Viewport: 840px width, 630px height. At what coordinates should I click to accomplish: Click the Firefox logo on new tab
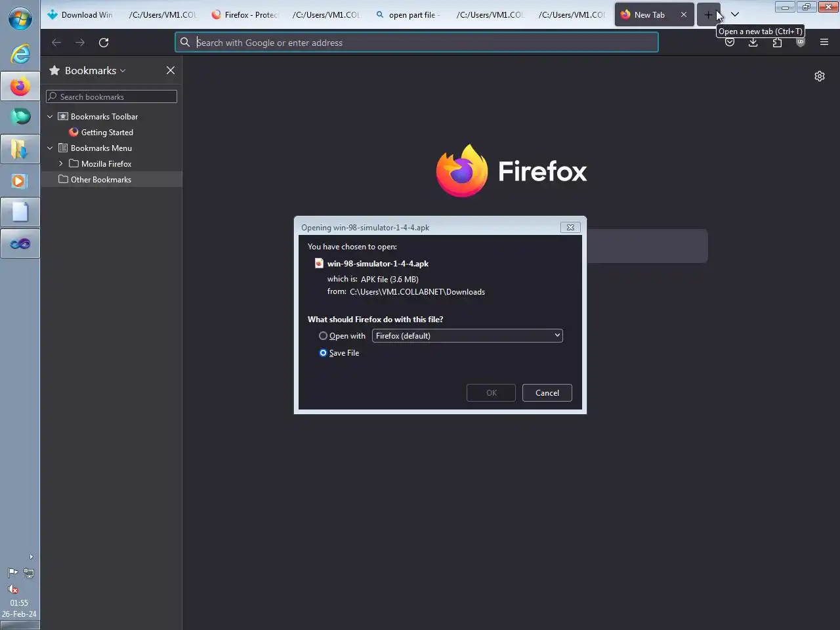click(x=511, y=171)
